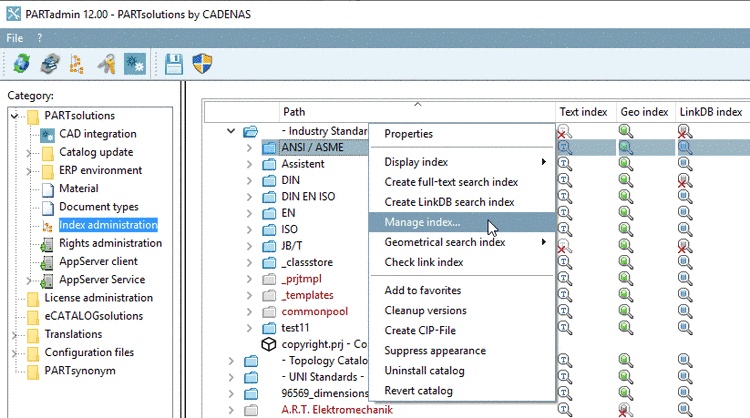This screenshot has width=750, height=418.
Task: Select Suppress appearance entry
Action: coord(462,351)
